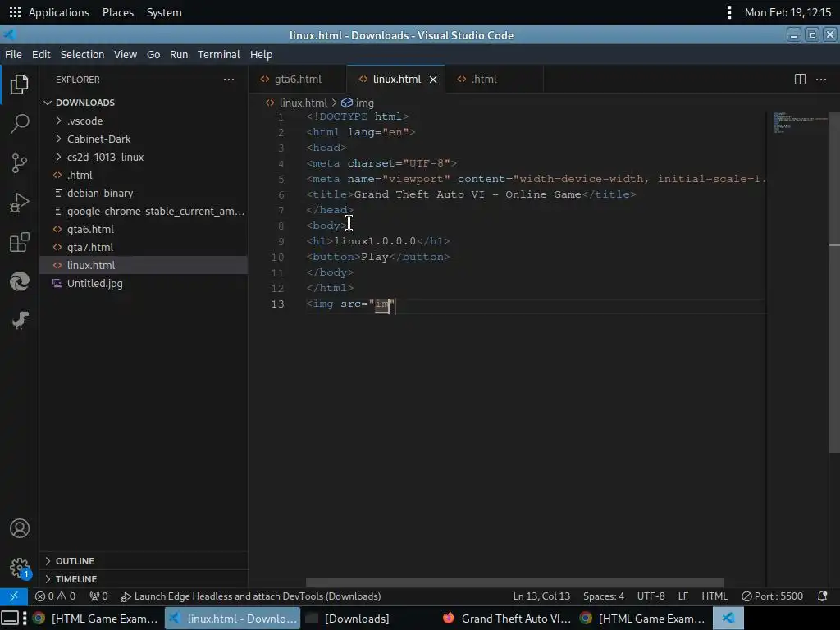Click Launch Edge Headless and attach DevTools

(x=251, y=596)
